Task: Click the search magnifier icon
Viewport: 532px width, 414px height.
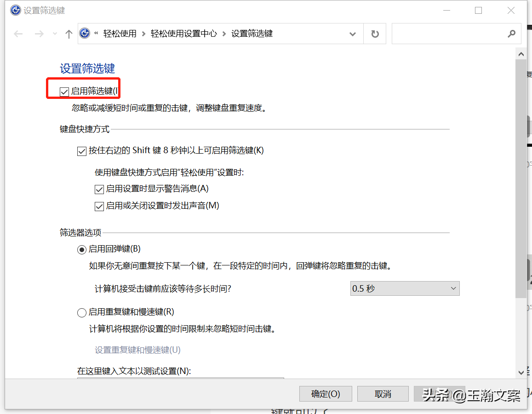Action: coord(511,34)
